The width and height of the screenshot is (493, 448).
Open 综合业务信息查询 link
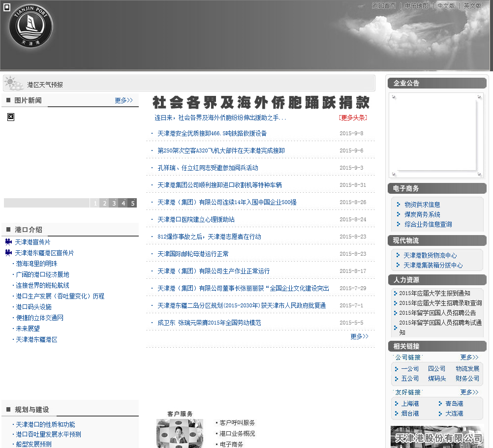[x=428, y=224]
